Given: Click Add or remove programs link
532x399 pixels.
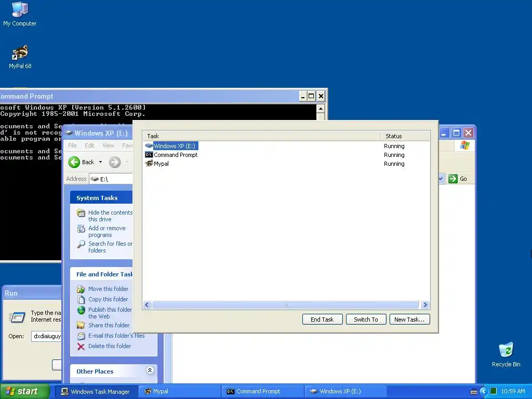Looking at the screenshot, I should coord(107,231).
